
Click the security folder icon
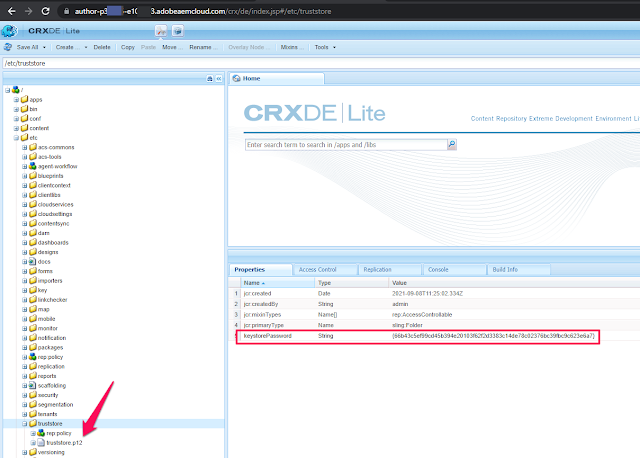(33, 395)
